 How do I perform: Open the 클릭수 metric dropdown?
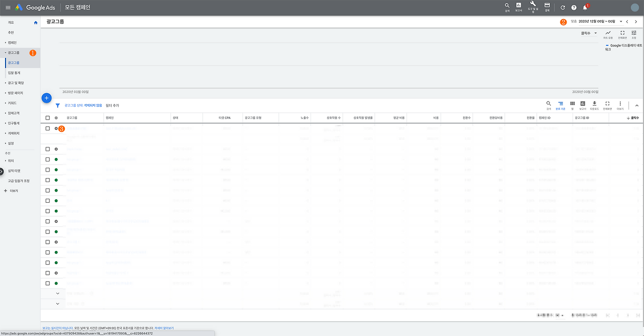(x=589, y=33)
